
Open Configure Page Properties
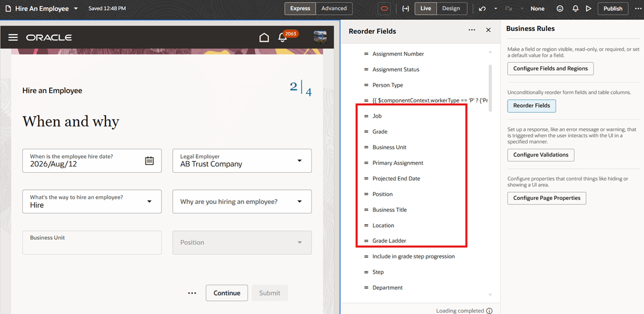point(547,198)
